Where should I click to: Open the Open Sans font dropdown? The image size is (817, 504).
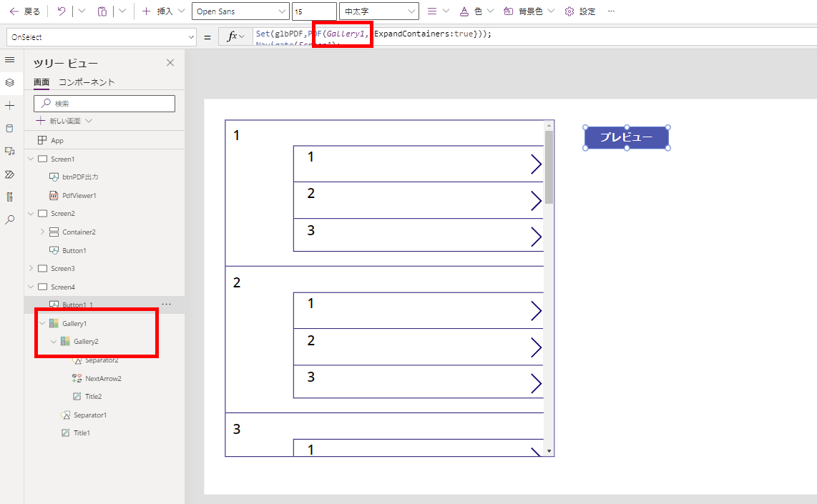[240, 11]
